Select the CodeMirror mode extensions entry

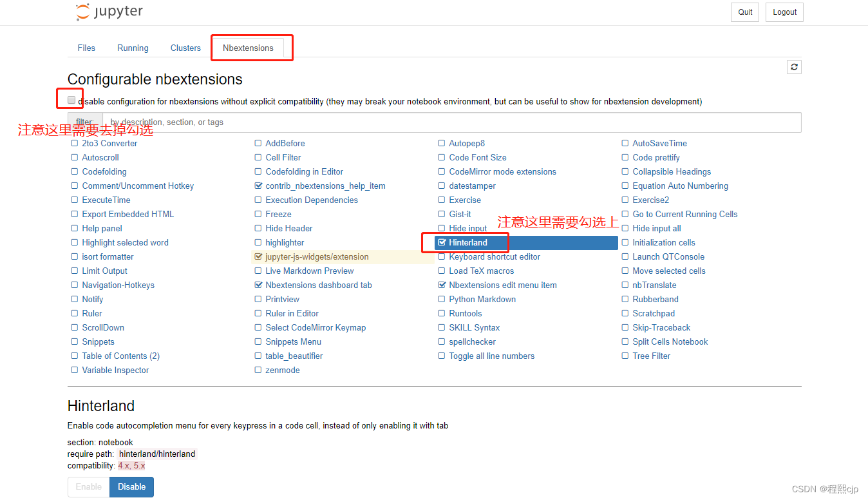502,171
